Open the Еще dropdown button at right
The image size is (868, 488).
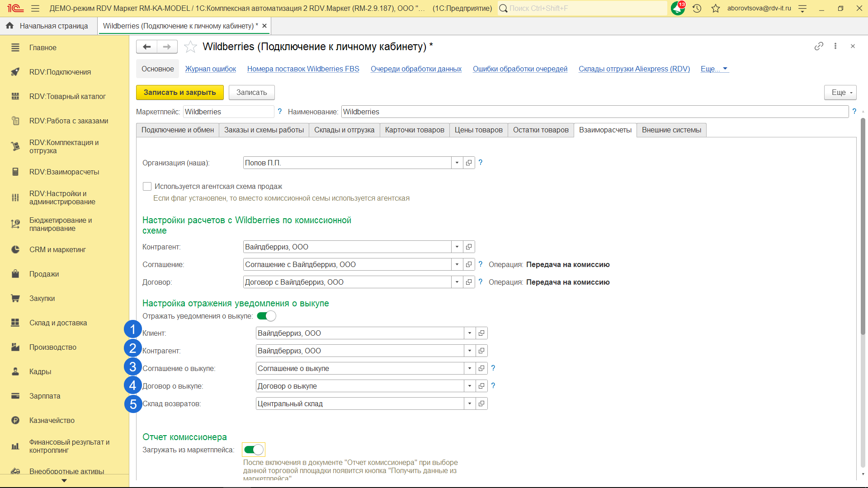pos(840,92)
